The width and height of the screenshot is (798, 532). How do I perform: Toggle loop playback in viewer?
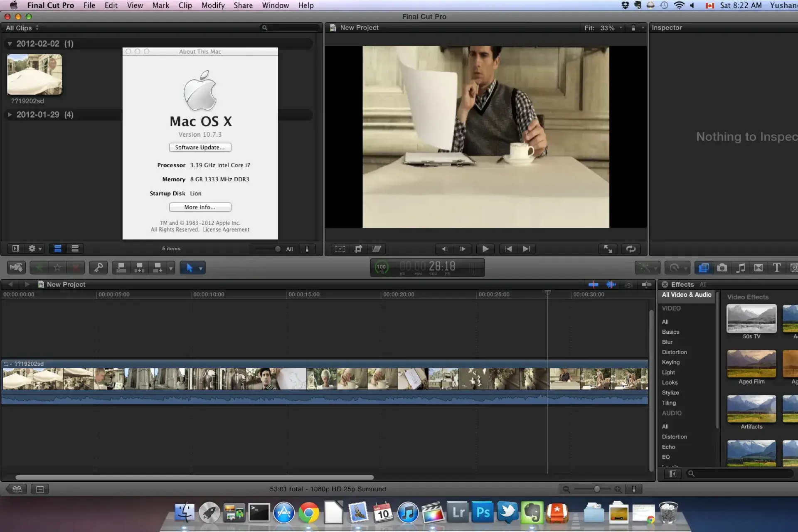631,249
